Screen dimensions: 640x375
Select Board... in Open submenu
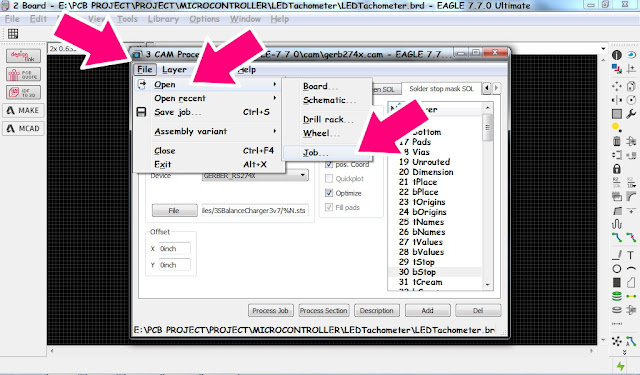pyautogui.click(x=327, y=87)
